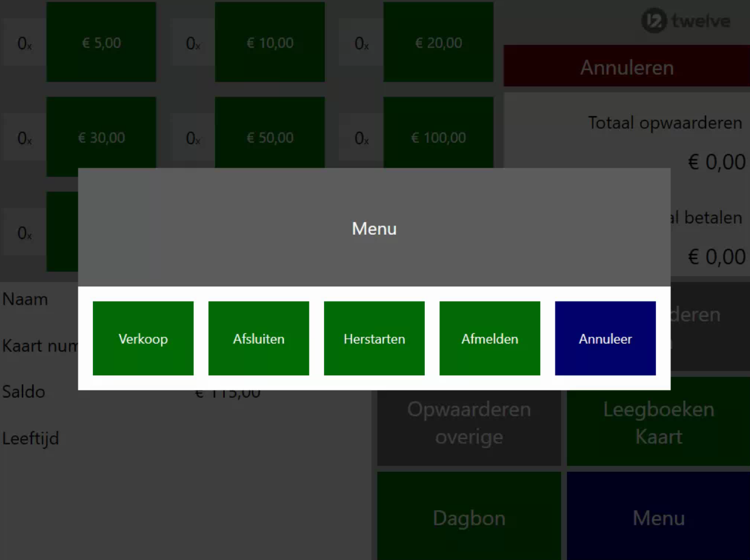The width and height of the screenshot is (750, 560).
Task: Select the € 10,00 amount tile
Action: tap(269, 43)
